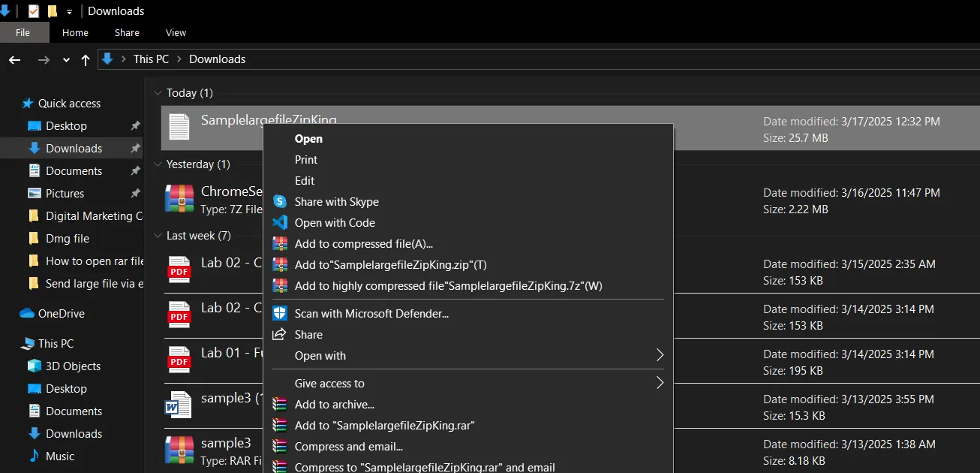980x473 pixels.
Task: Click the ChromeSe 7Z archive file icon
Action: (179, 198)
